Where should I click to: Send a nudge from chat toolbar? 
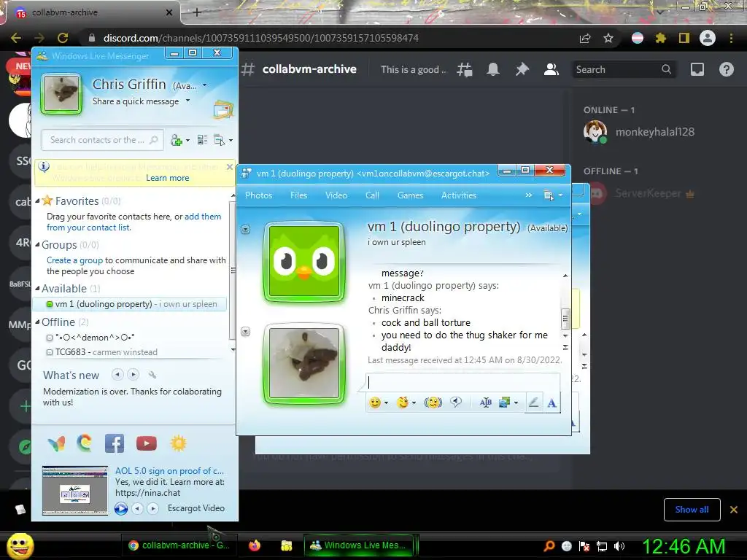(433, 402)
